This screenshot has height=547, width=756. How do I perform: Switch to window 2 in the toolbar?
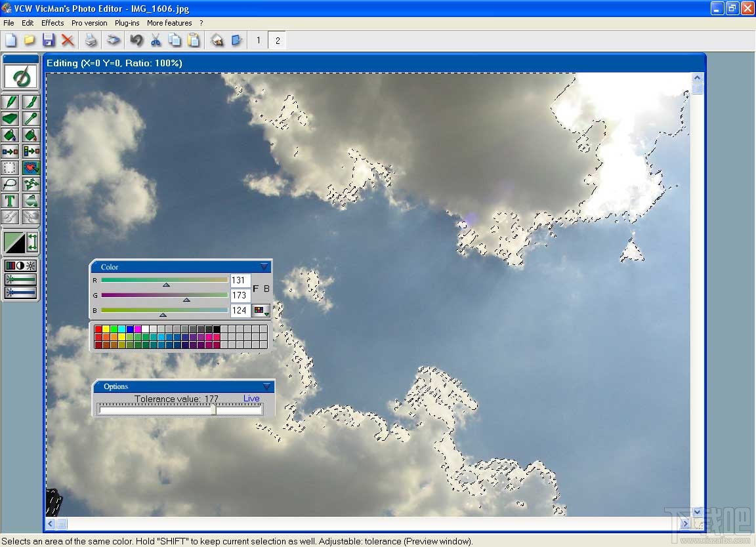coord(277,40)
